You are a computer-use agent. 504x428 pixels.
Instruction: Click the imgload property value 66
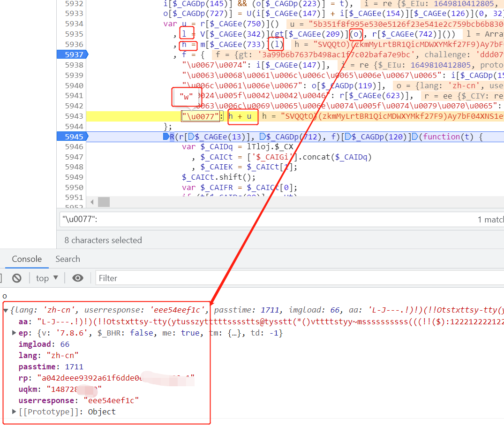coord(65,344)
